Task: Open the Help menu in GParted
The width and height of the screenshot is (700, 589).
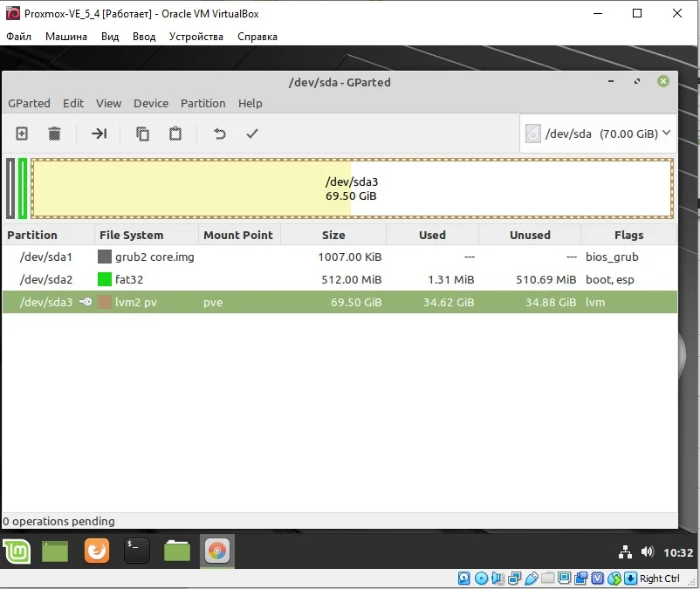Action: coord(250,103)
